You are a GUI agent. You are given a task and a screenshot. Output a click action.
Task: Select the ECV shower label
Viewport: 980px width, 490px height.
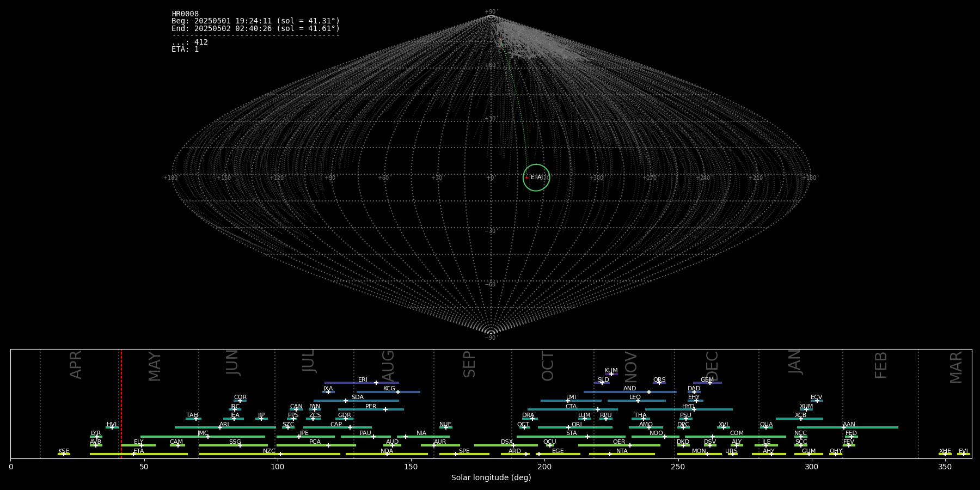pos(816,397)
